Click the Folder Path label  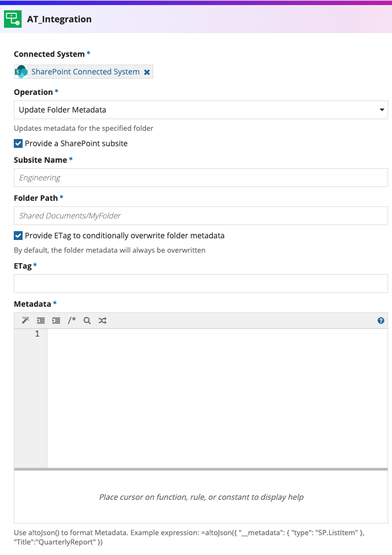[x=36, y=198]
